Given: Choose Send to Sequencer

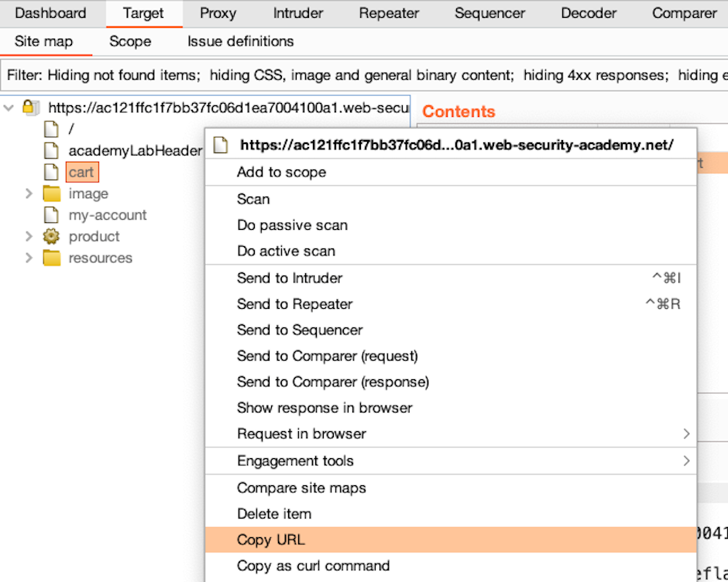Looking at the screenshot, I should (451, 330).
